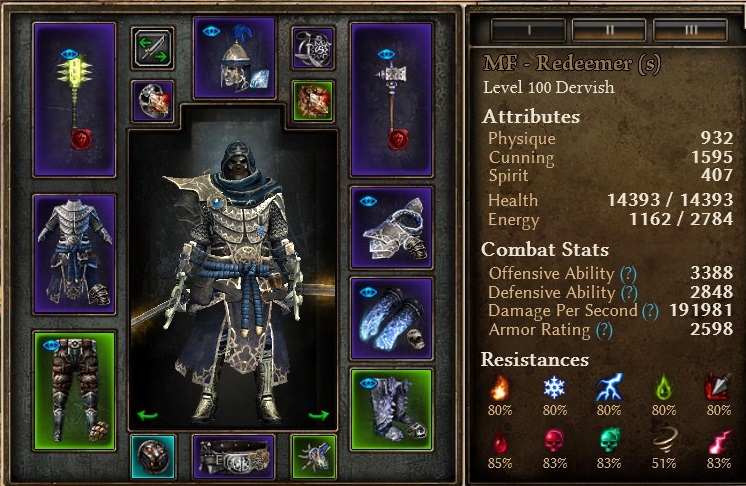Click the help question mark next to Offensive Ability
Image resolution: width=746 pixels, height=486 pixels.
pos(628,273)
